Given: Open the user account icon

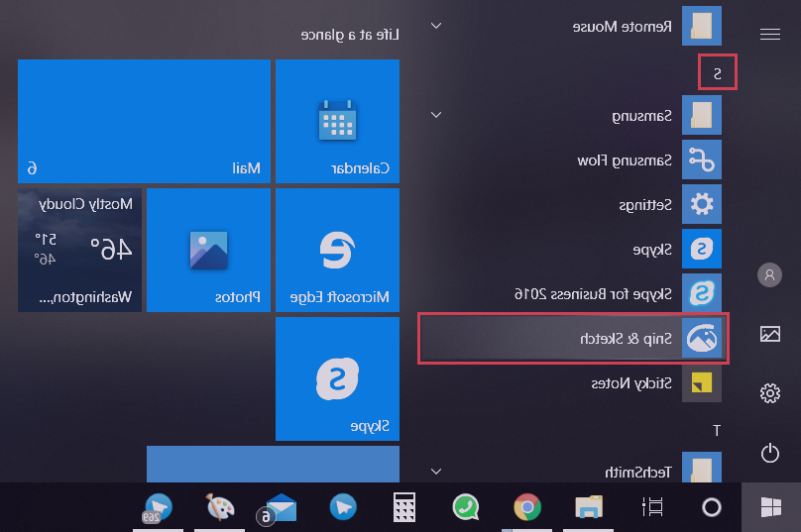Looking at the screenshot, I should tap(769, 275).
